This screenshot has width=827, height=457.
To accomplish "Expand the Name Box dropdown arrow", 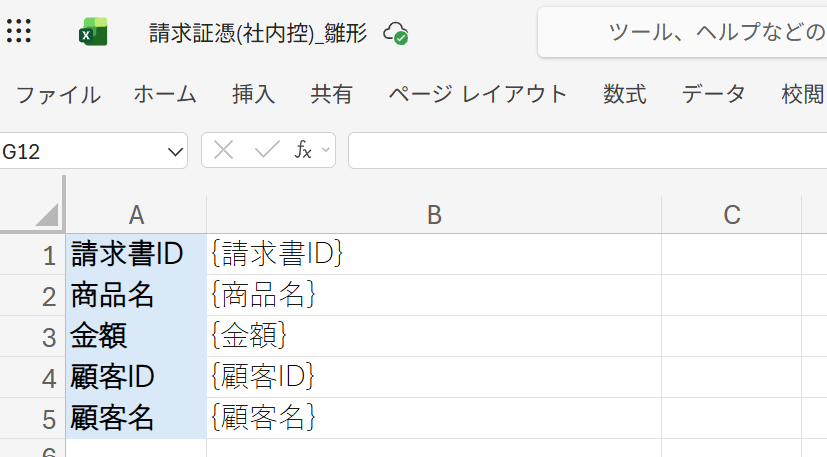I will pos(175,152).
